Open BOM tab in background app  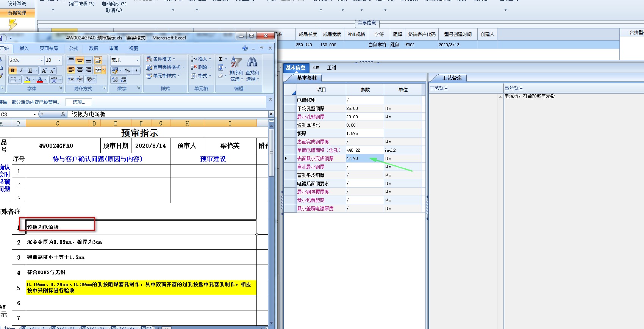(x=316, y=68)
